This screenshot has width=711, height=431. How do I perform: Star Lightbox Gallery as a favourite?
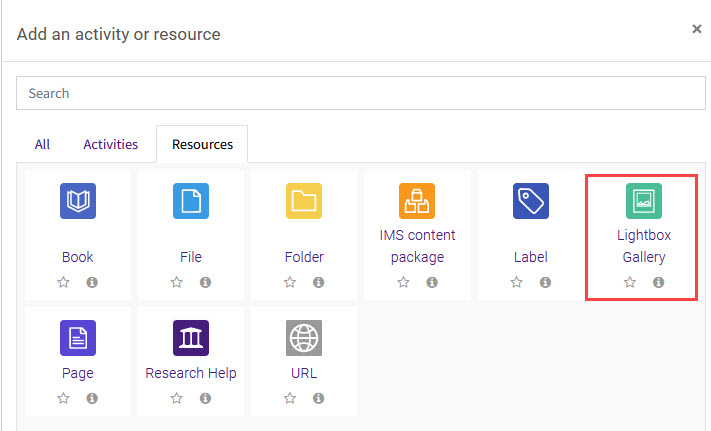[x=630, y=282]
